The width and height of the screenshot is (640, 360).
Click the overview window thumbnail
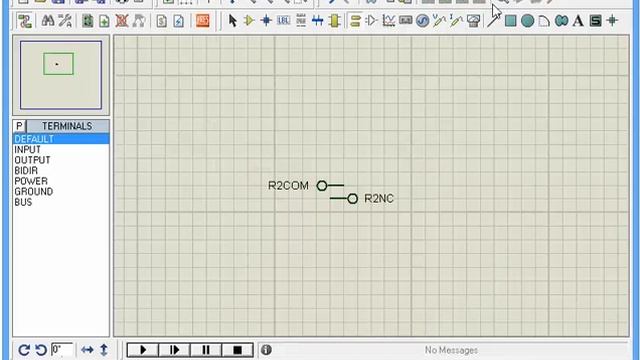click(x=61, y=75)
